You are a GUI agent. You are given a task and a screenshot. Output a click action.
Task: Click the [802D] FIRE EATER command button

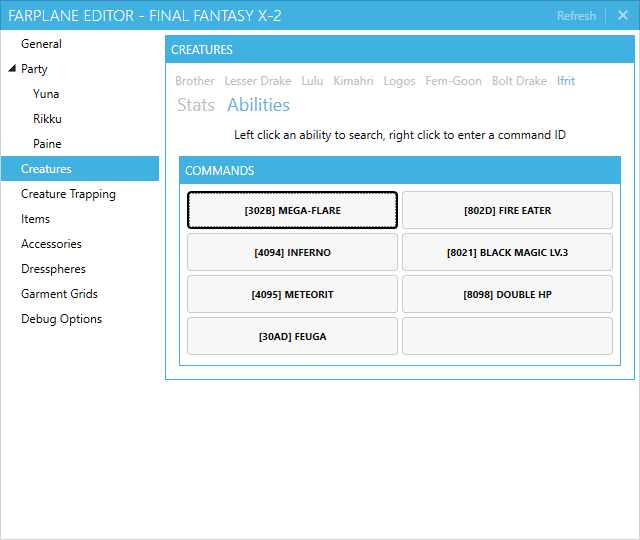click(x=507, y=210)
